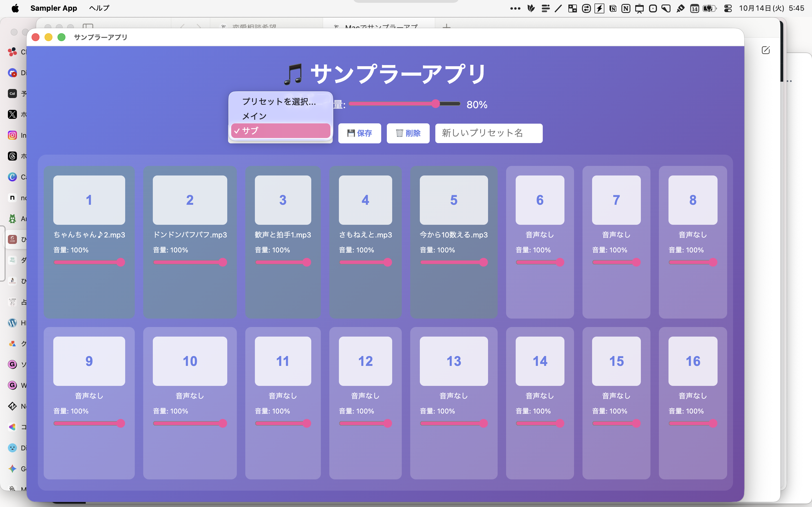Image resolution: width=812 pixels, height=507 pixels.
Task: Select プリセットを選択... placeholder option
Action: click(279, 102)
